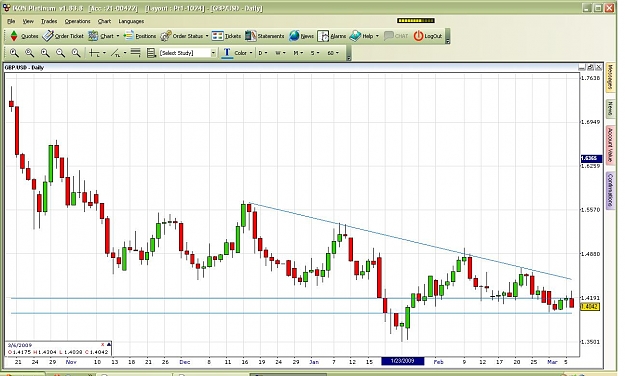This screenshot has width=625, height=376.
Task: Click the horizontal lines tool icon
Action: coord(136,53)
